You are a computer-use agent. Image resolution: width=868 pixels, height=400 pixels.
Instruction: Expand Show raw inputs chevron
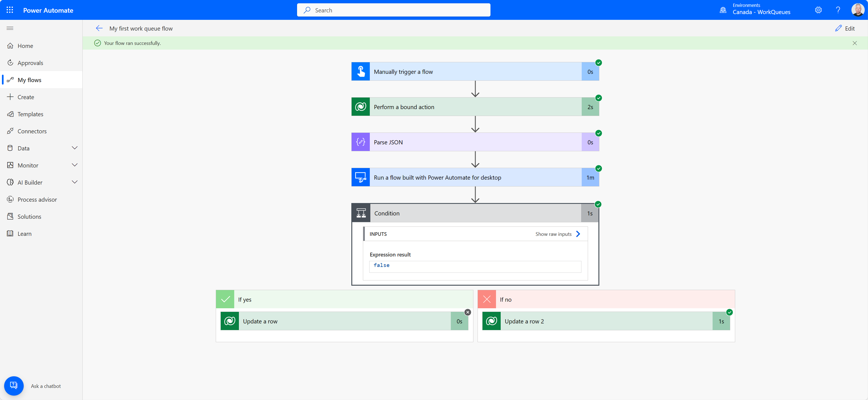pyautogui.click(x=578, y=234)
